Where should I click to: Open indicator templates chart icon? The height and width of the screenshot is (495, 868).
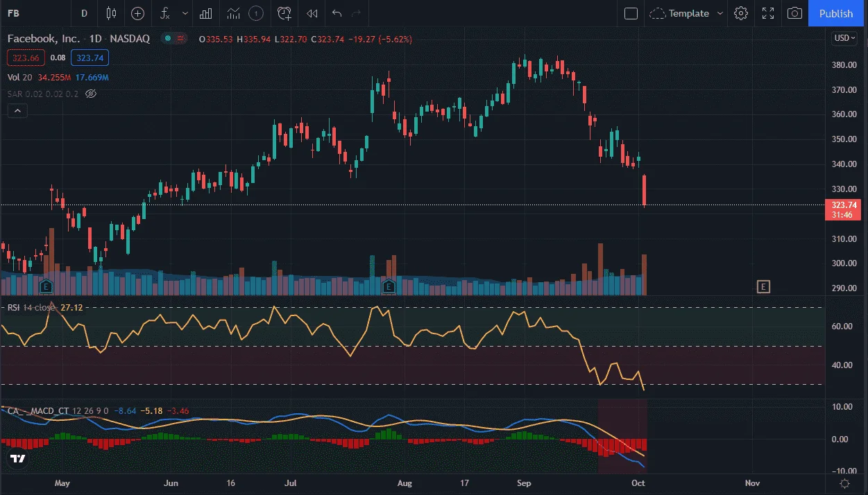click(234, 13)
